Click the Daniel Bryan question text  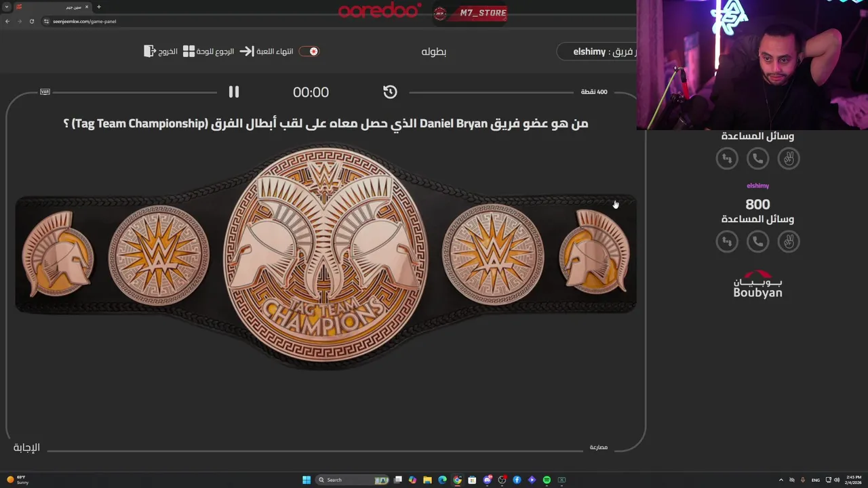325,123
